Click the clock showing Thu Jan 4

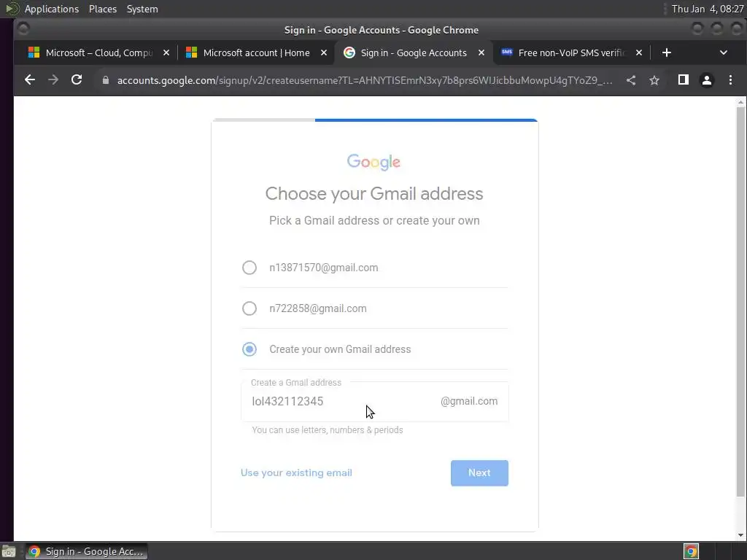(x=708, y=9)
